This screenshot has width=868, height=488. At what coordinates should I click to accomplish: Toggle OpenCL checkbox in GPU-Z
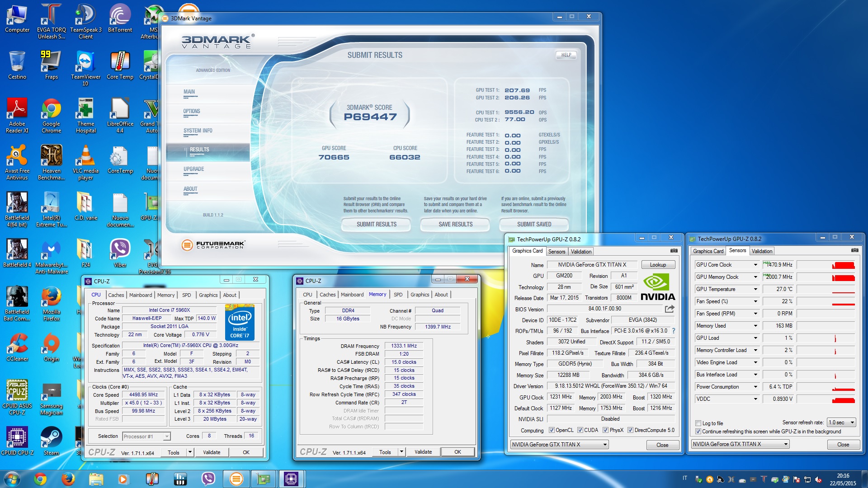[552, 430]
